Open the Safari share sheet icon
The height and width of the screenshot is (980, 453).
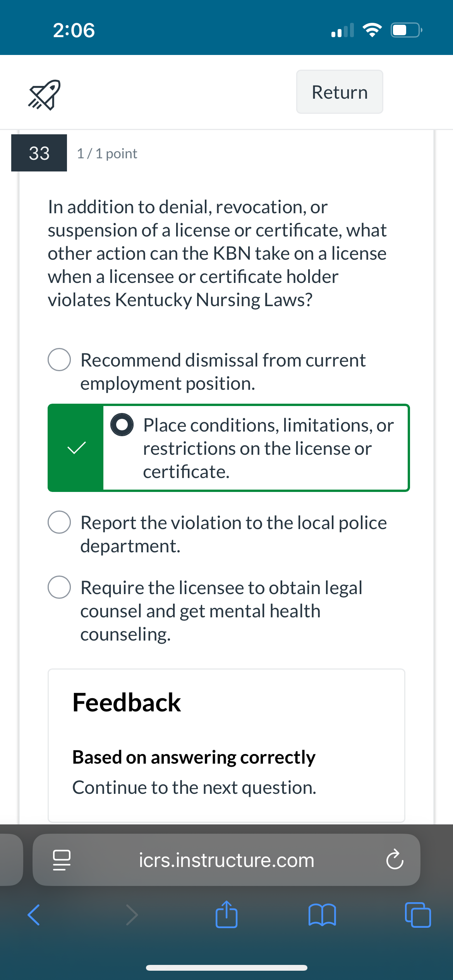coord(226,914)
